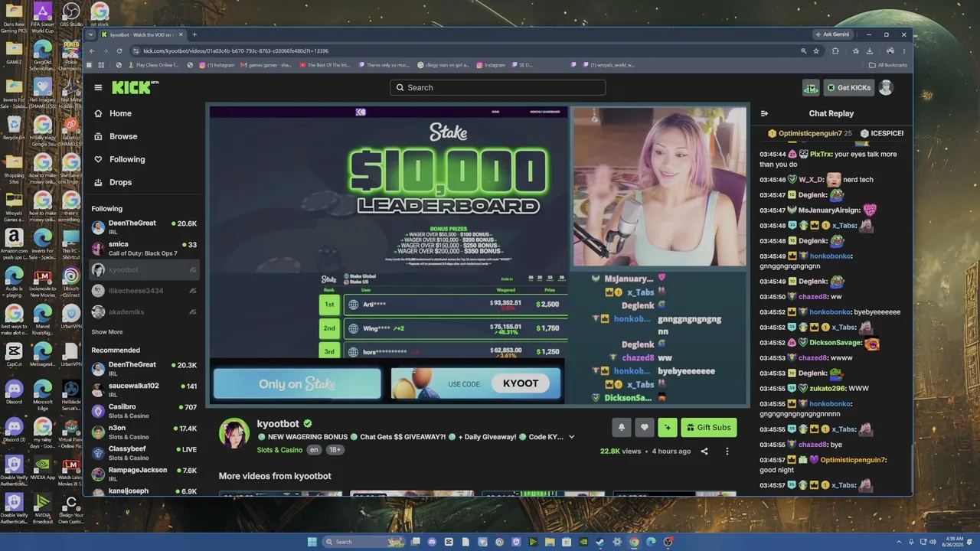Expand the stream title chevron
This screenshot has width=980, height=551.
571,437
